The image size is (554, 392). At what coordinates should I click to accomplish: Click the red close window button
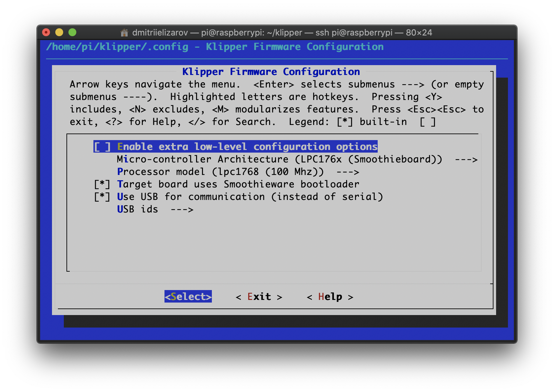tap(46, 32)
